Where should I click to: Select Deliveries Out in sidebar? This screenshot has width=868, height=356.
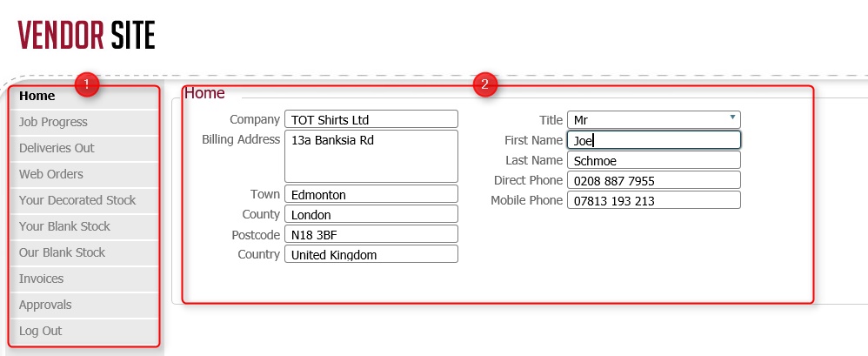(57, 148)
